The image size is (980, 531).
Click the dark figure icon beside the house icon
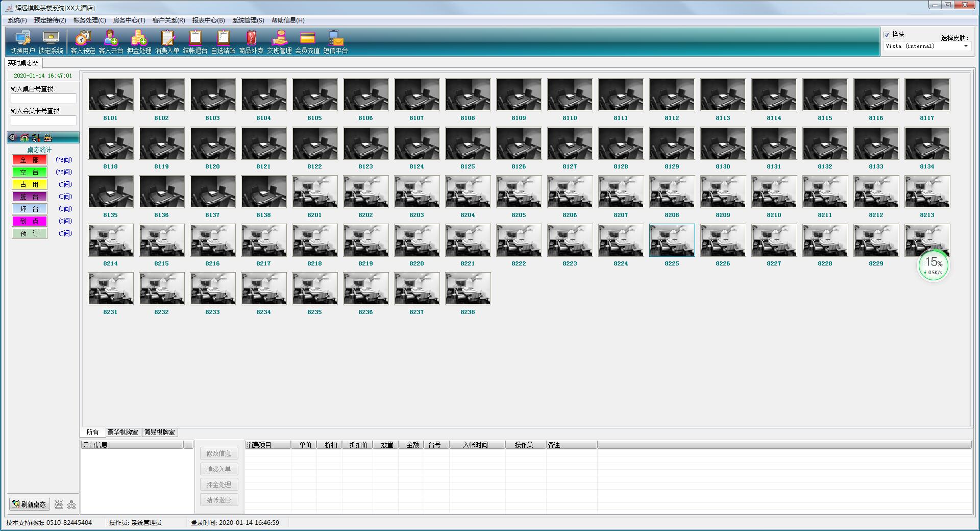[36, 137]
